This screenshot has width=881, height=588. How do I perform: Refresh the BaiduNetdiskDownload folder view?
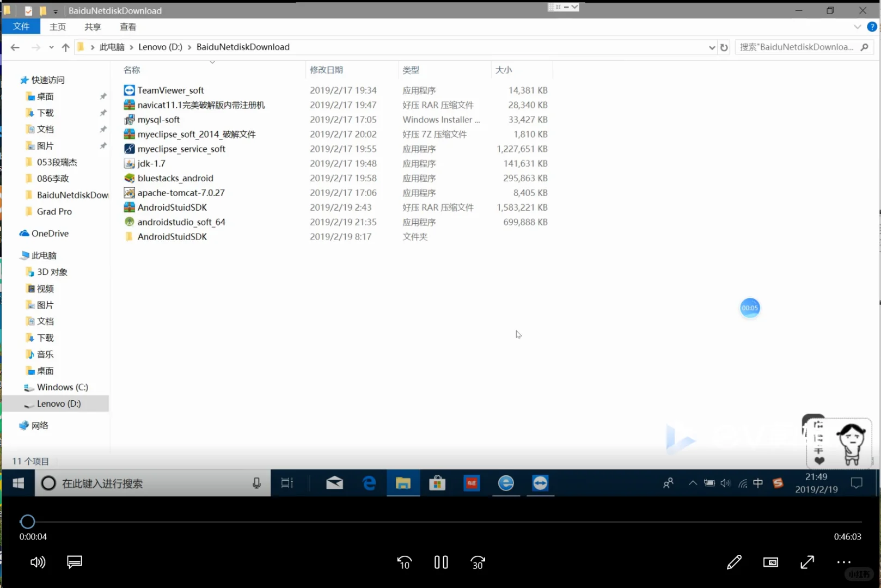click(x=724, y=47)
